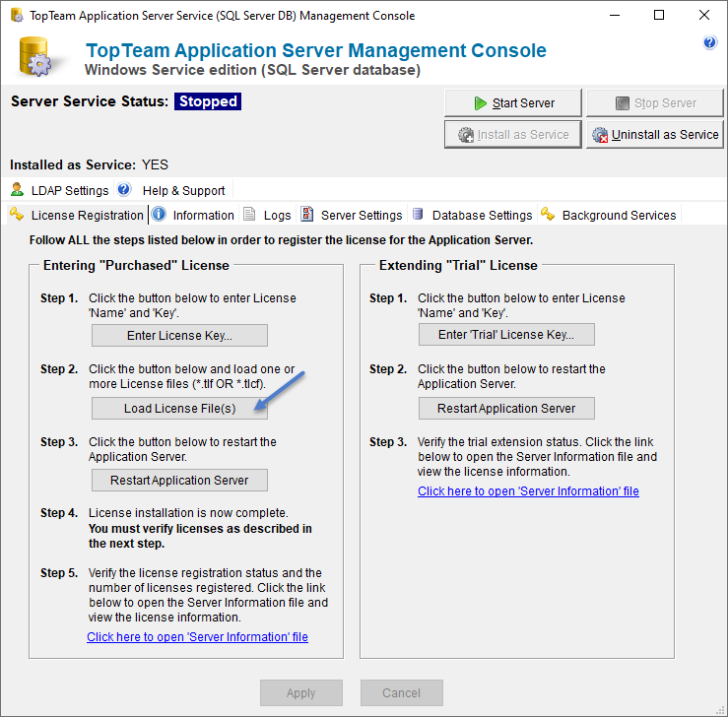The width and height of the screenshot is (728, 717).
Task: Click the app icon in the title bar
Action: (x=17, y=16)
